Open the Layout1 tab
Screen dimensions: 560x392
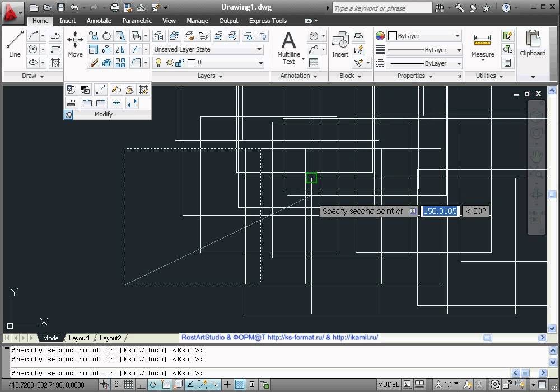[79, 338]
